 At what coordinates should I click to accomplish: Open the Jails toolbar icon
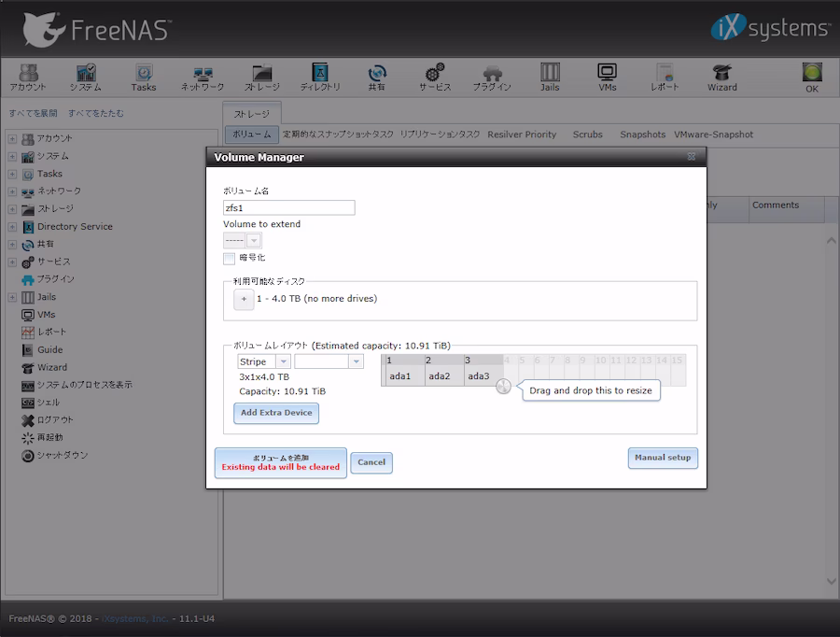pos(550,78)
